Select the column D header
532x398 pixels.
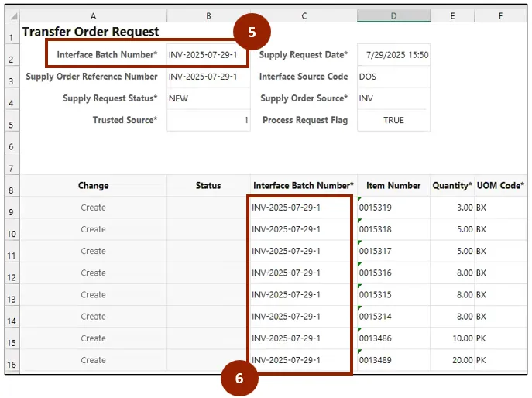tap(393, 15)
